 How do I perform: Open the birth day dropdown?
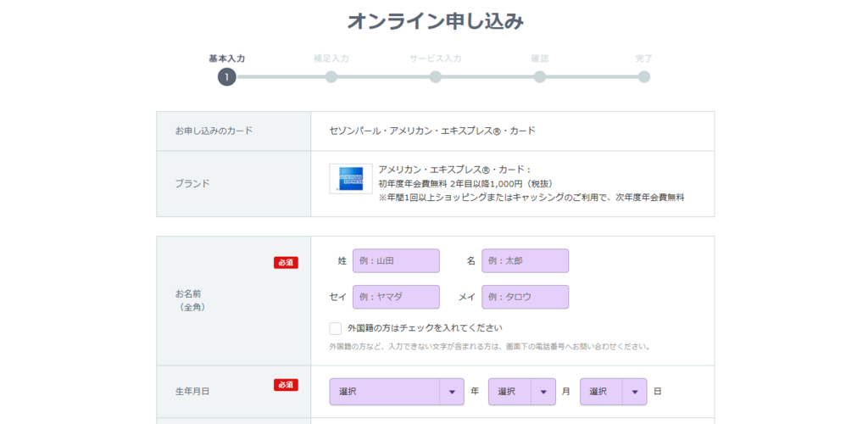[x=614, y=391]
